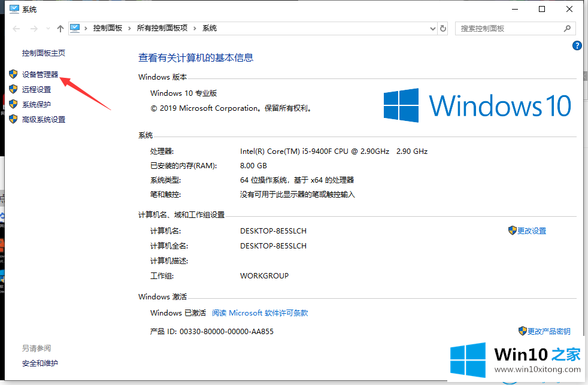The height and width of the screenshot is (385, 588).
Task: Click product ID 00330-80000-00000-AA855
Action: point(226,331)
